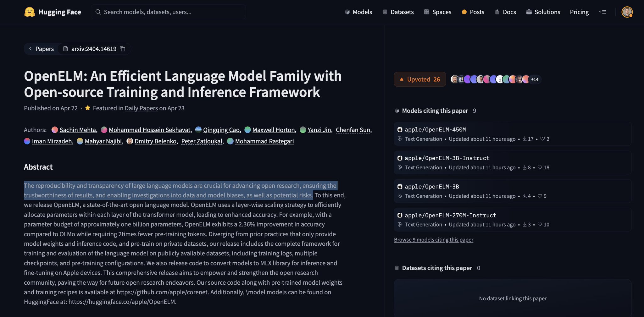Click Qingqing Cao's avatar icon

click(198, 130)
